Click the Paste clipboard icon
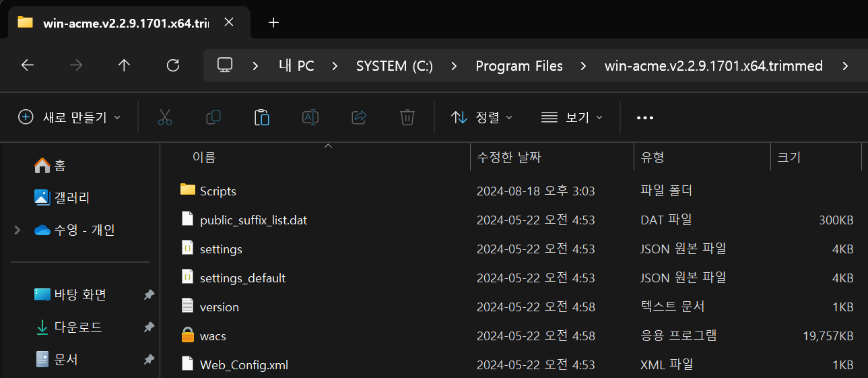This screenshot has width=868, height=378. [262, 117]
